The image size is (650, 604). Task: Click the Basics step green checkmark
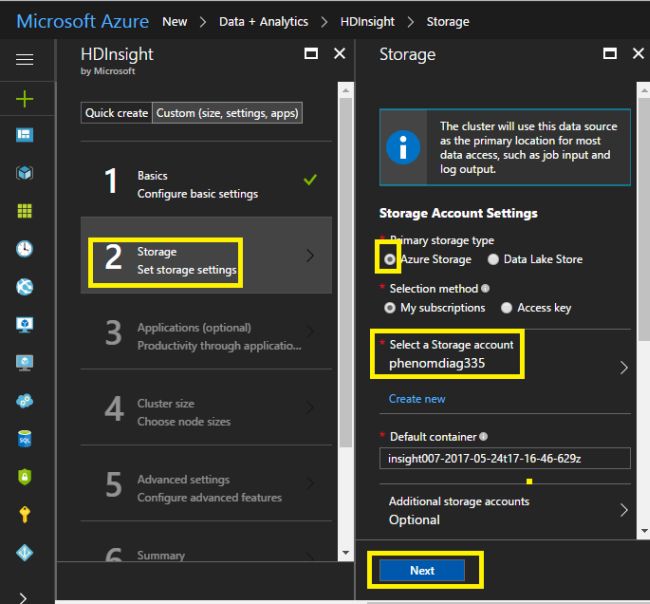(310, 180)
